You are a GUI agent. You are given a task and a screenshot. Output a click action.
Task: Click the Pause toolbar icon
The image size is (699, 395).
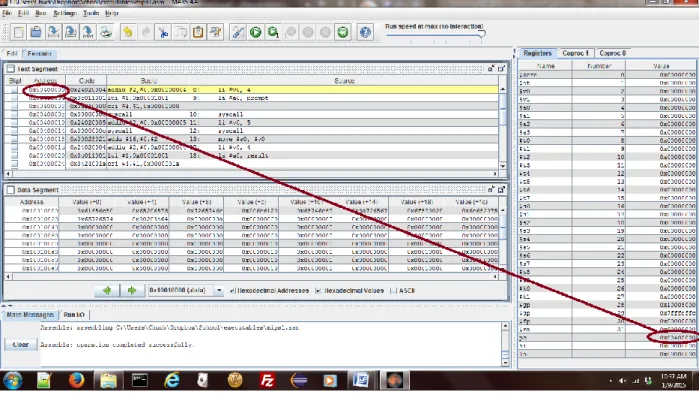pos(308,32)
